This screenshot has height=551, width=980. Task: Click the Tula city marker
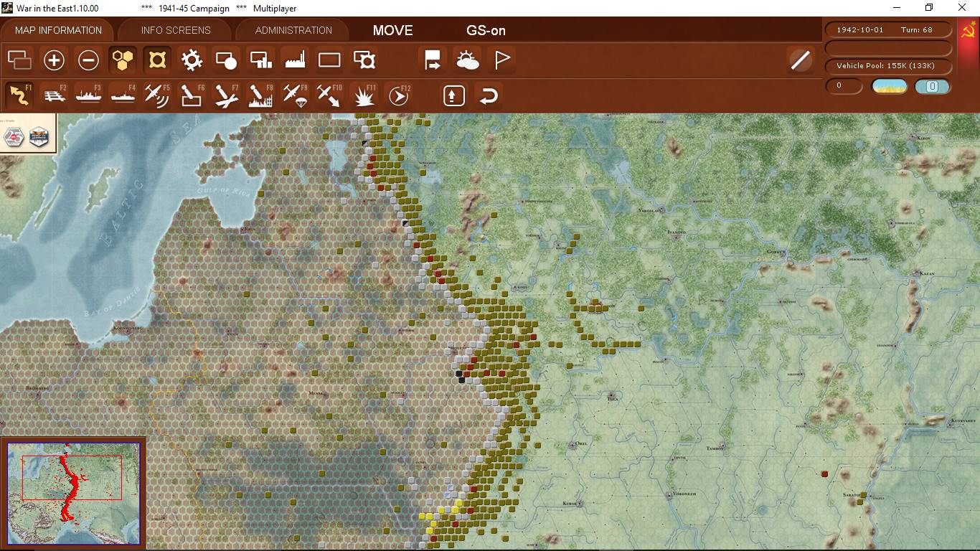tap(611, 395)
